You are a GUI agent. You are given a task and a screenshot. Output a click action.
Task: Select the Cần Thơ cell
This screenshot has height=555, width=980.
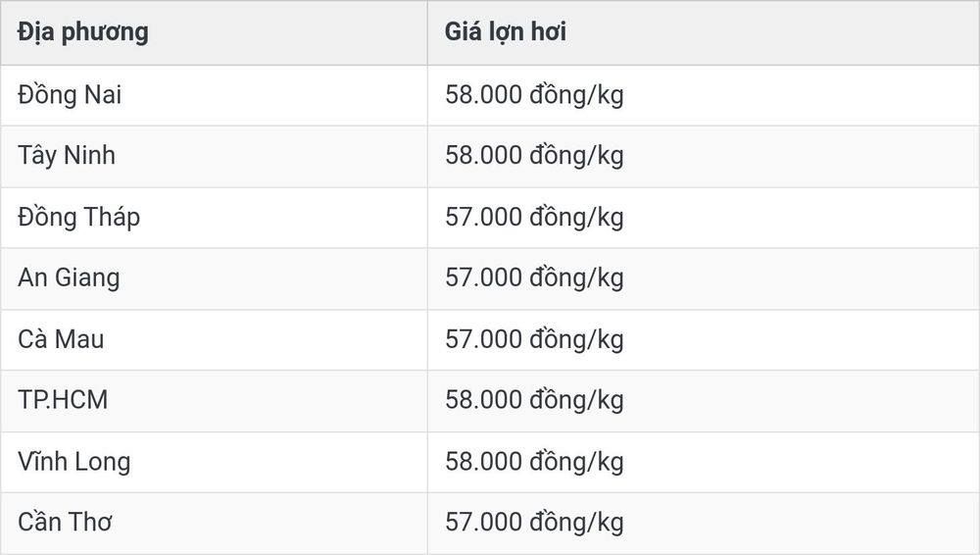214,523
